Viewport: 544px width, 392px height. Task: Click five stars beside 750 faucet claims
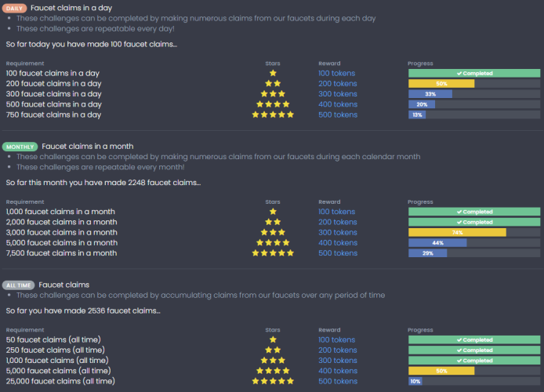[x=273, y=114]
